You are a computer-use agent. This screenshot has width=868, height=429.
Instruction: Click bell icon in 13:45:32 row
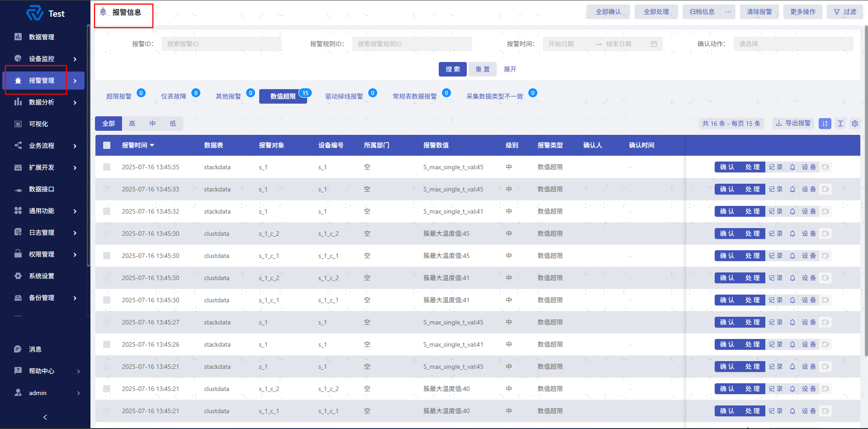click(792, 211)
